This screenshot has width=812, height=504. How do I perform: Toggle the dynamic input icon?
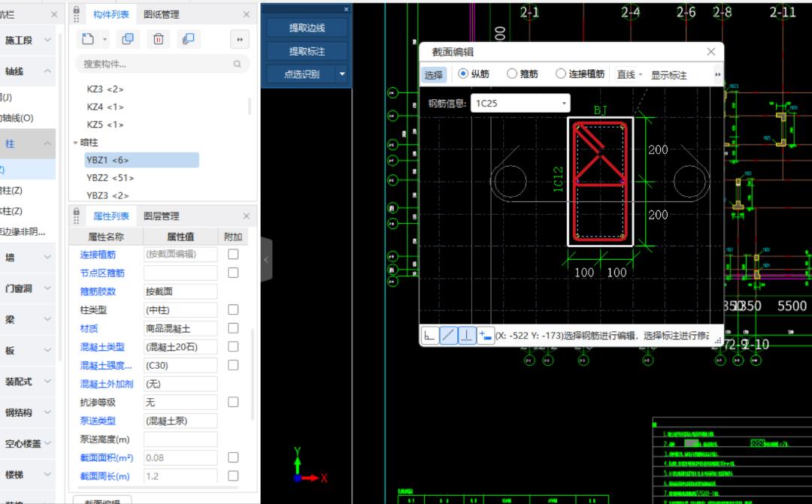coord(485,336)
